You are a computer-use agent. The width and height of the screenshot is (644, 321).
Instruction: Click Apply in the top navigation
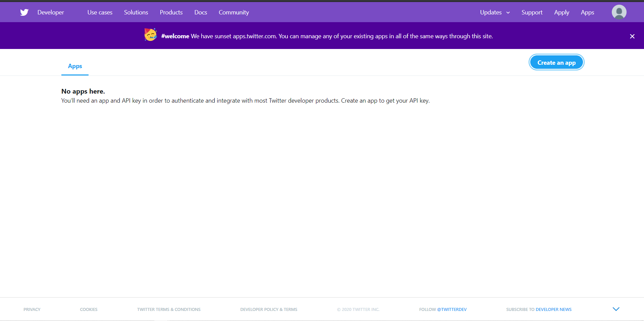pos(561,12)
